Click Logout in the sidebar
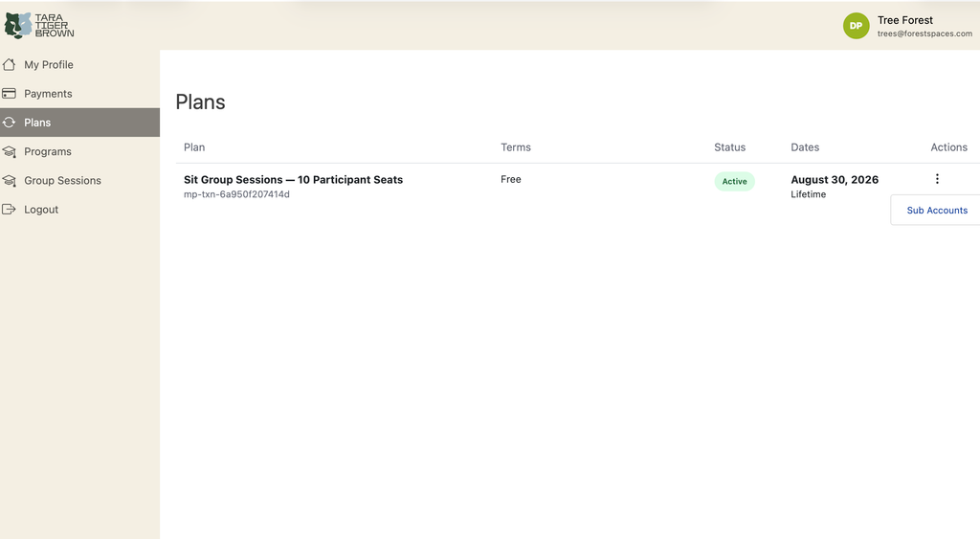Screen dimensions: 980x539 tap(80, 210)
